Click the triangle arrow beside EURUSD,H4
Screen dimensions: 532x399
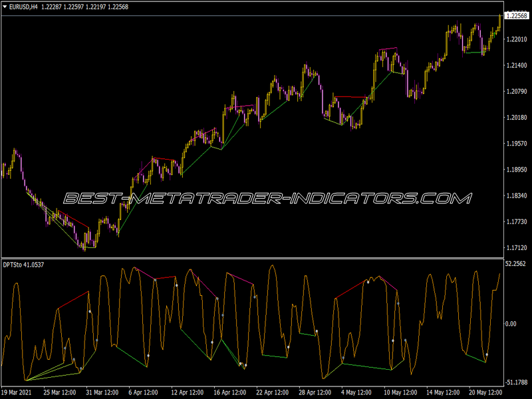point(5,7)
